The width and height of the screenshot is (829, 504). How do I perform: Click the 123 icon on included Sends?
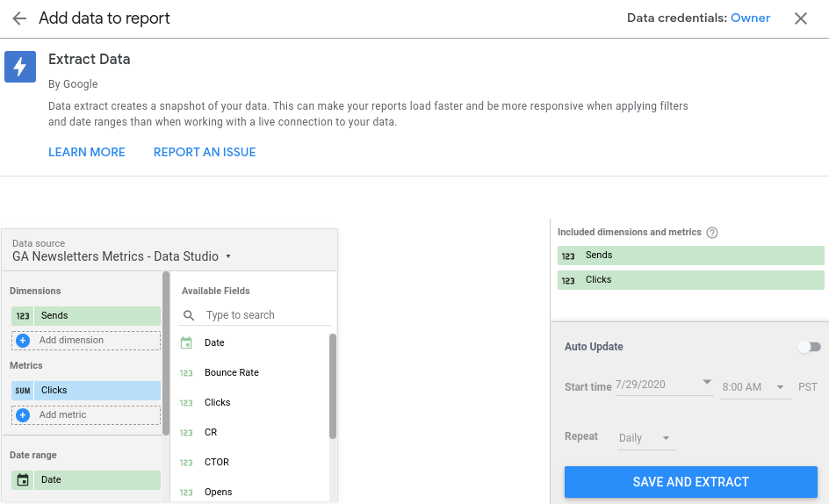click(568, 256)
